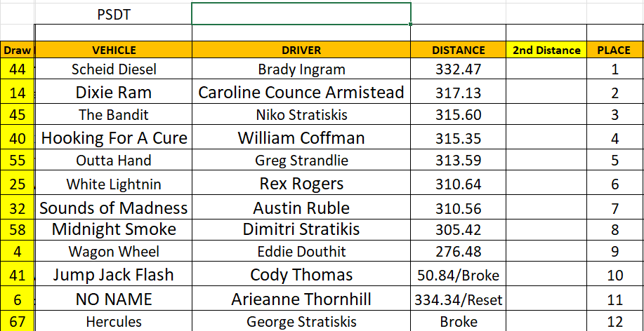Click the PLACE column header

click(614, 50)
